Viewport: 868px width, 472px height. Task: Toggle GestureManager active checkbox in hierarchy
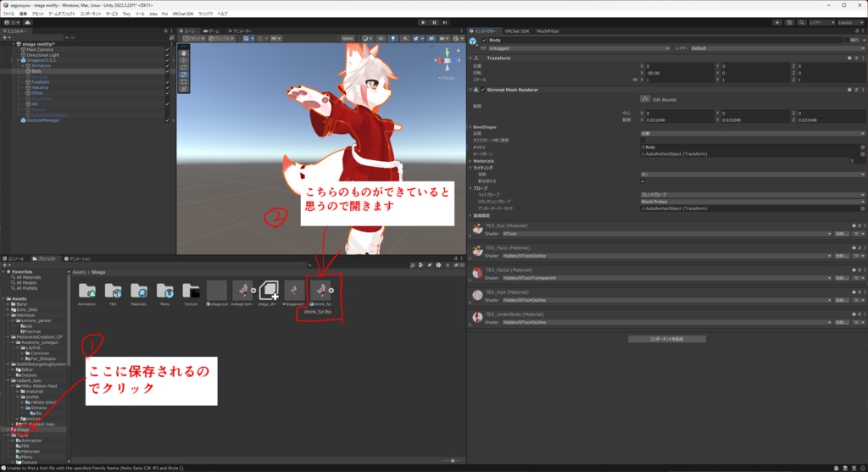click(168, 120)
